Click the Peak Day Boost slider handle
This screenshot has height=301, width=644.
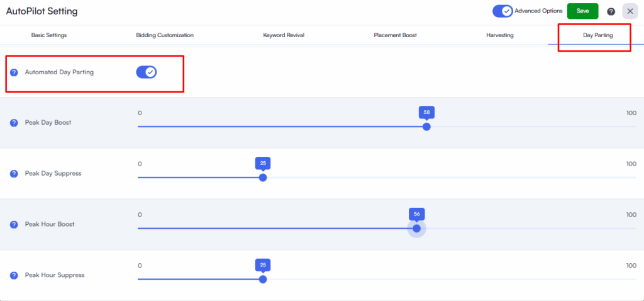(x=426, y=127)
